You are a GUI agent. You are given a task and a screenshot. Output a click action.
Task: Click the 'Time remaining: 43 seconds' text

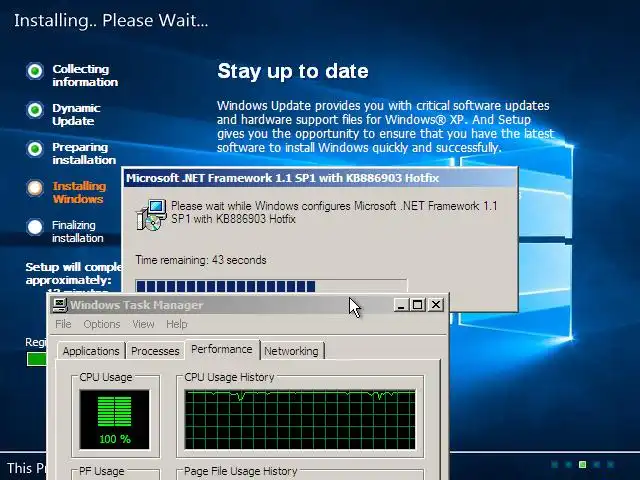(201, 260)
